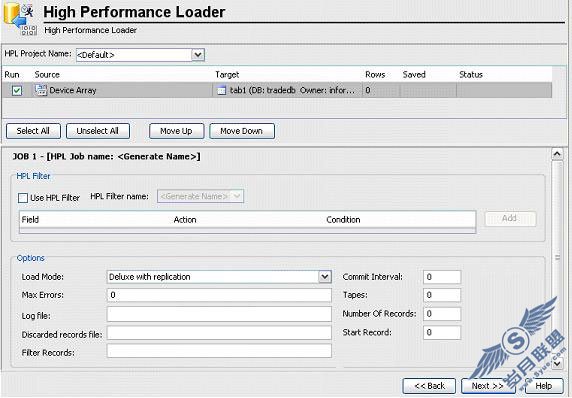Click the Log file input field
Viewport: 572px width, 398px height.
pyautogui.click(x=219, y=314)
